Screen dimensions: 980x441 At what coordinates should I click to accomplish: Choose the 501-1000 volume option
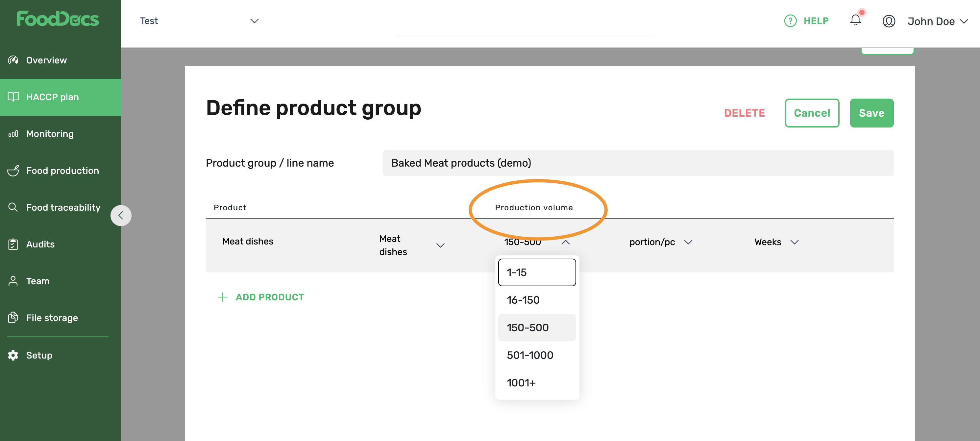[x=537, y=355]
